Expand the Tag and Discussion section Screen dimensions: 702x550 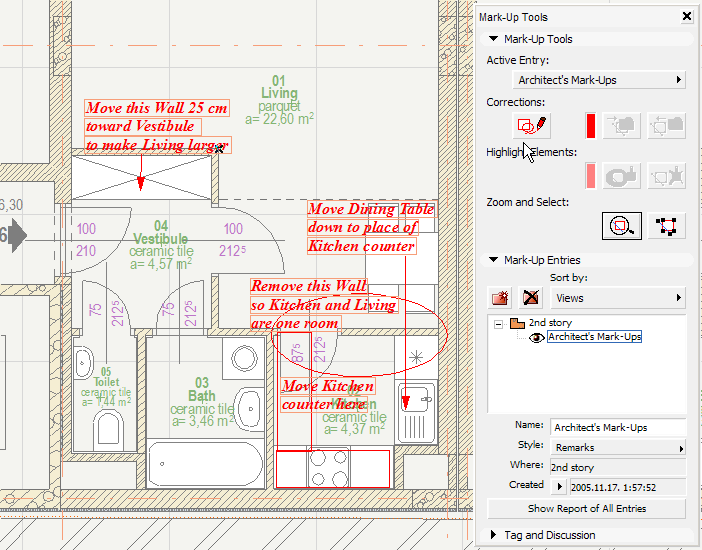(493, 535)
